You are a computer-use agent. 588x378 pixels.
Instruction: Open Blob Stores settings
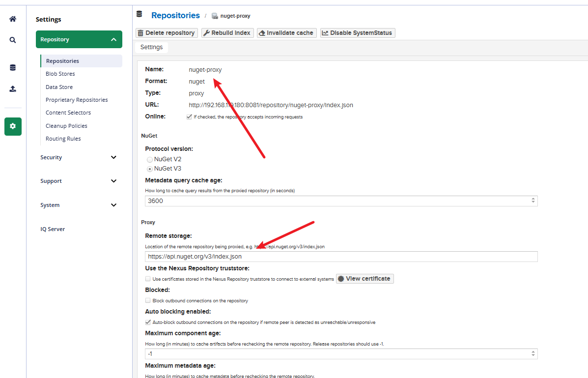click(x=60, y=74)
